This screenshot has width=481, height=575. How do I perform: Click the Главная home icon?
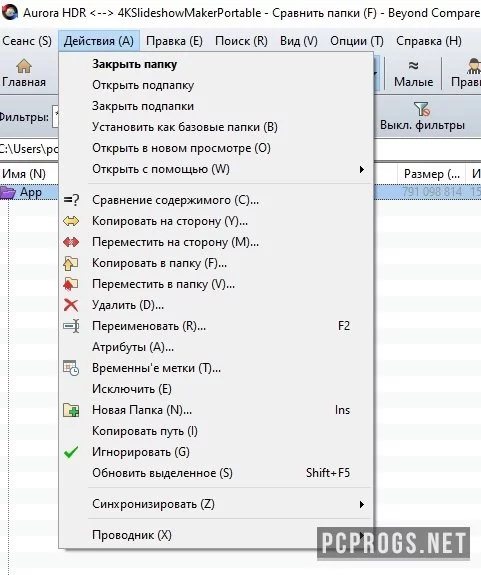[x=24, y=66]
